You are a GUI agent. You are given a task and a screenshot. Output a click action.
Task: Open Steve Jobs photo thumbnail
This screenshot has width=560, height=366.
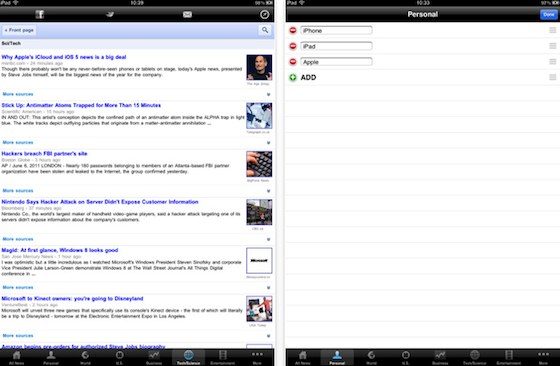coord(259,67)
